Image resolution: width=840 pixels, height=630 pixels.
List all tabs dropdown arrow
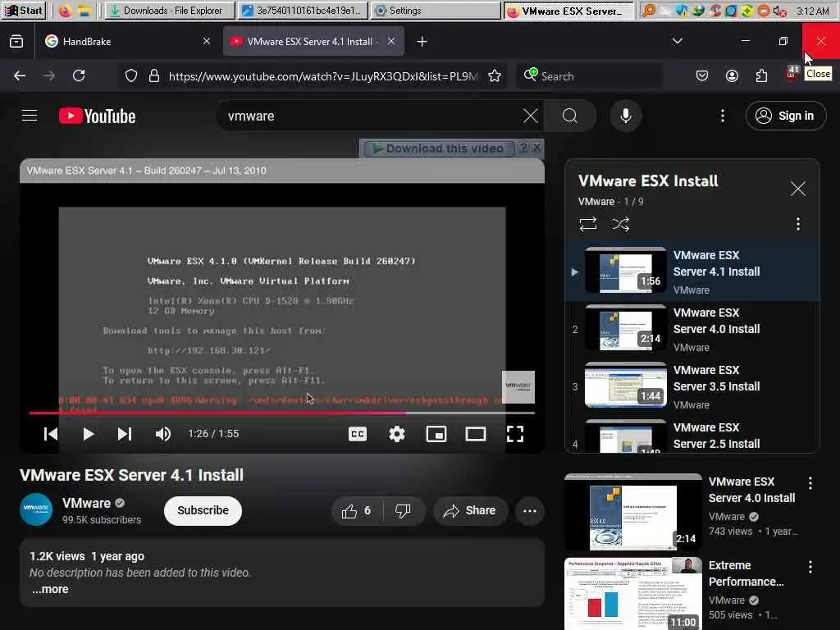click(x=678, y=41)
